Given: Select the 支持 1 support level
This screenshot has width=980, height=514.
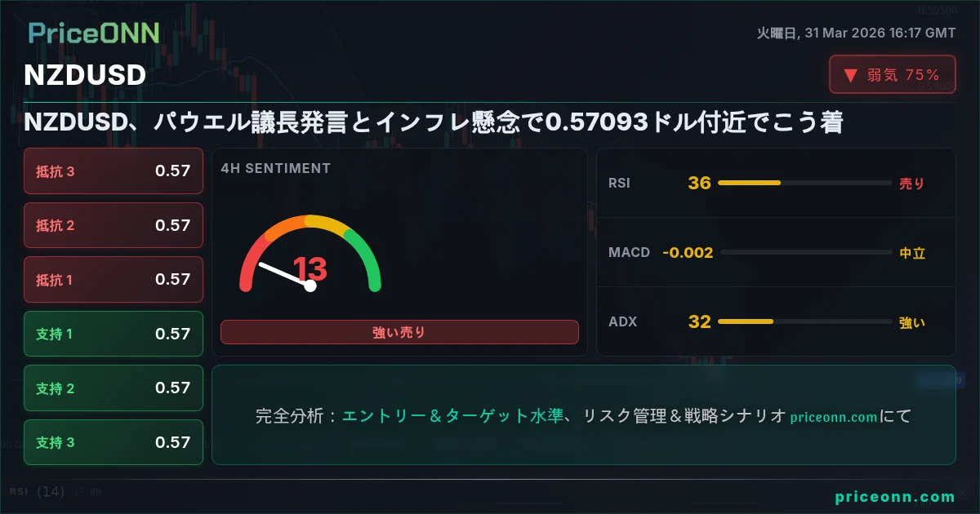Looking at the screenshot, I should tap(114, 334).
